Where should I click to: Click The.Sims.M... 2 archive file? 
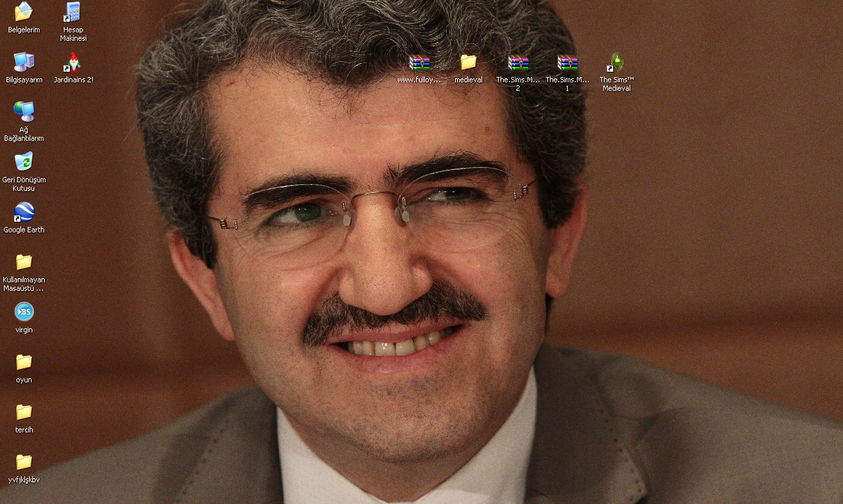coord(518,63)
